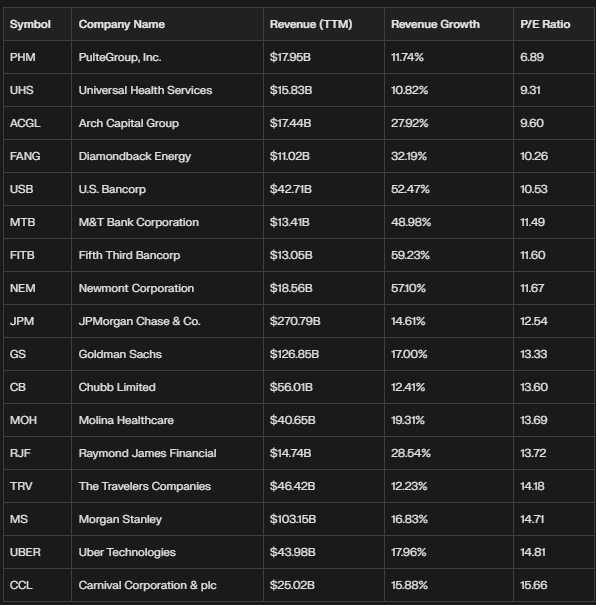Select M&T Bank Corporation row name

pyautogui.click(x=138, y=222)
